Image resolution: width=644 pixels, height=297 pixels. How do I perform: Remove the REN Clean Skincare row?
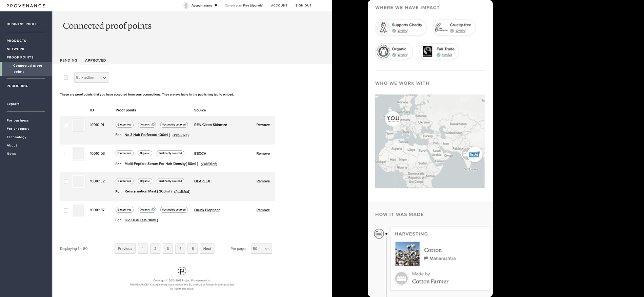click(263, 125)
